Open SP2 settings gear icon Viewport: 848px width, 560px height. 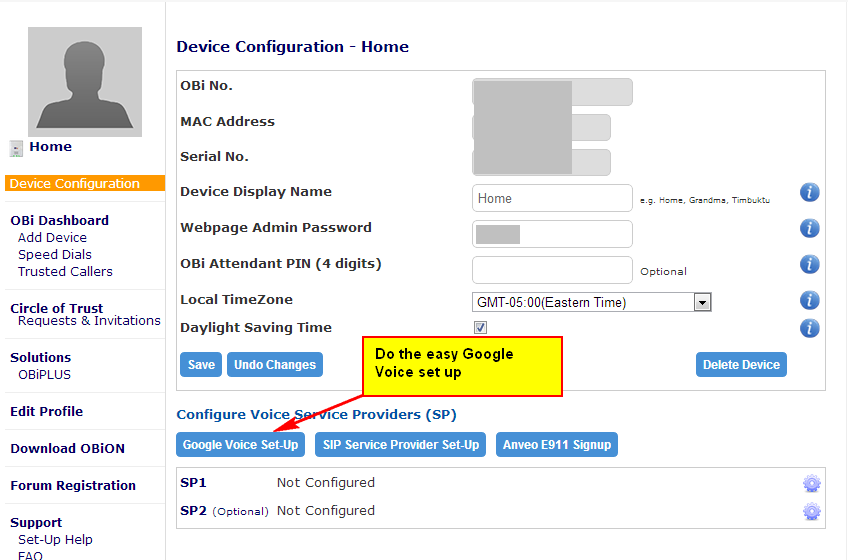coord(811,511)
